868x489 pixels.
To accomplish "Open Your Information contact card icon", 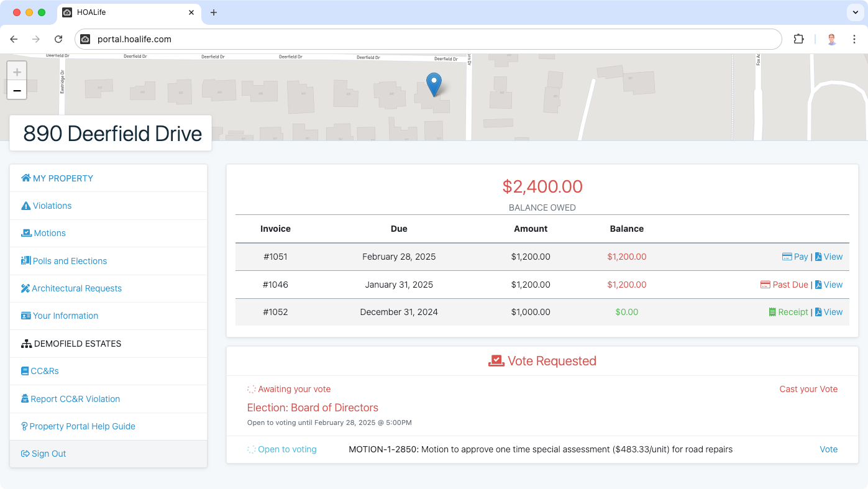I will 24,316.
